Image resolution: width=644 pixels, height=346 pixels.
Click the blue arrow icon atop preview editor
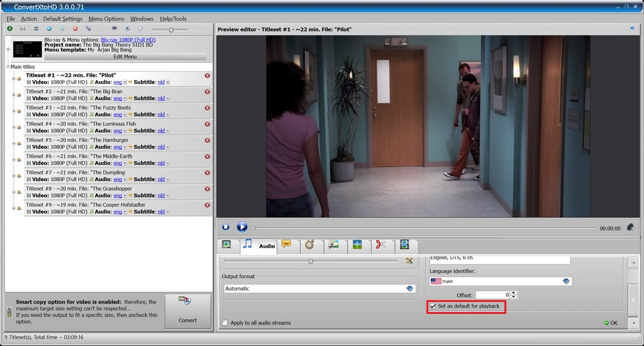(633, 28)
